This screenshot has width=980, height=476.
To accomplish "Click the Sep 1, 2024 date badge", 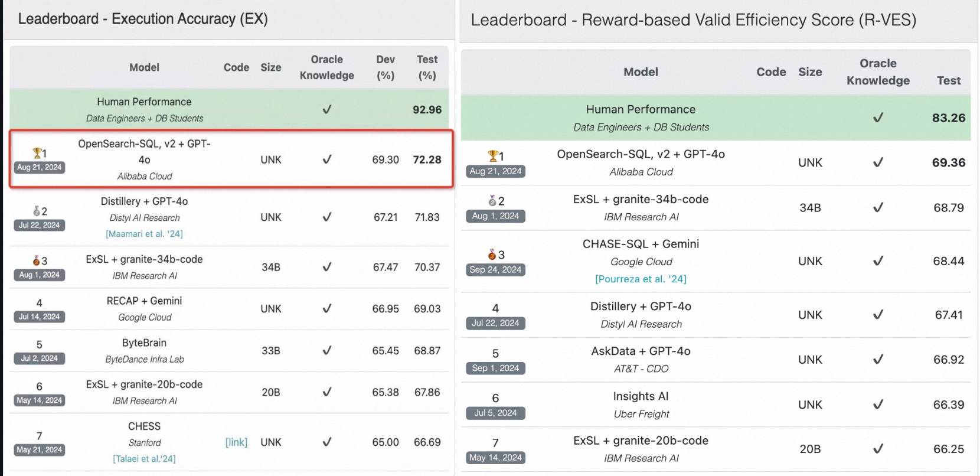I will [495, 368].
